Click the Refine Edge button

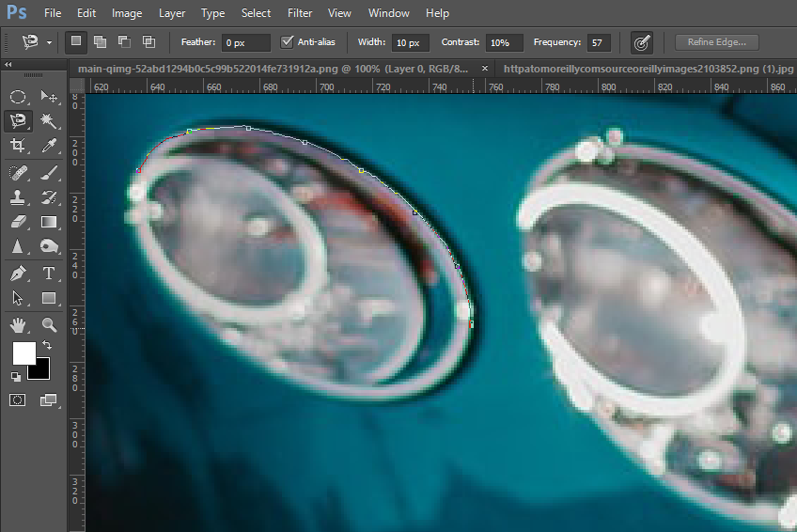click(x=717, y=42)
